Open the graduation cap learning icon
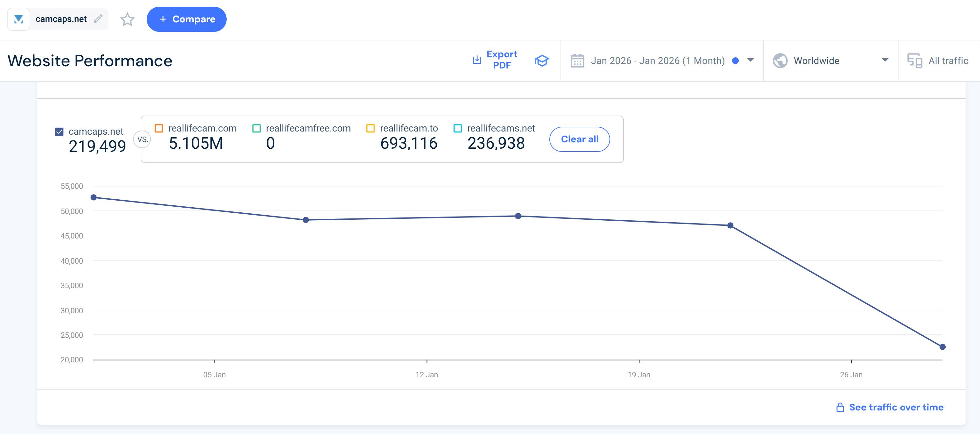This screenshot has width=980, height=434. point(541,60)
